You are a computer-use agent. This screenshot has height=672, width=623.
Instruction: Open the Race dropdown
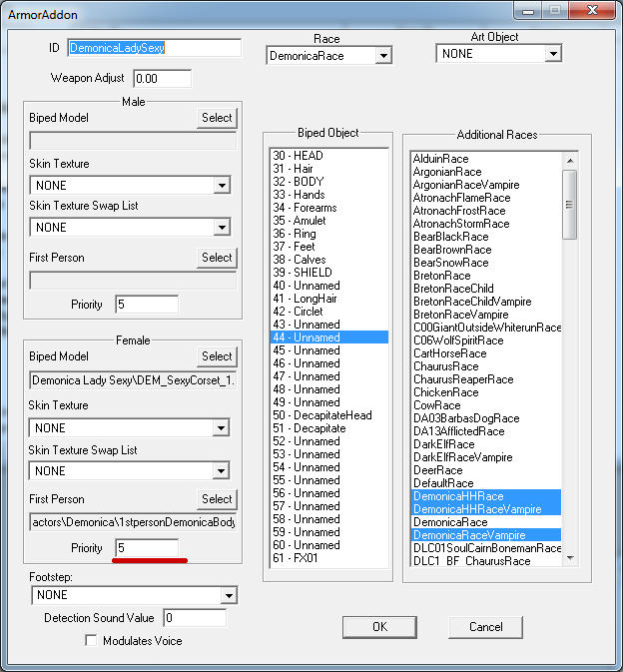point(383,56)
